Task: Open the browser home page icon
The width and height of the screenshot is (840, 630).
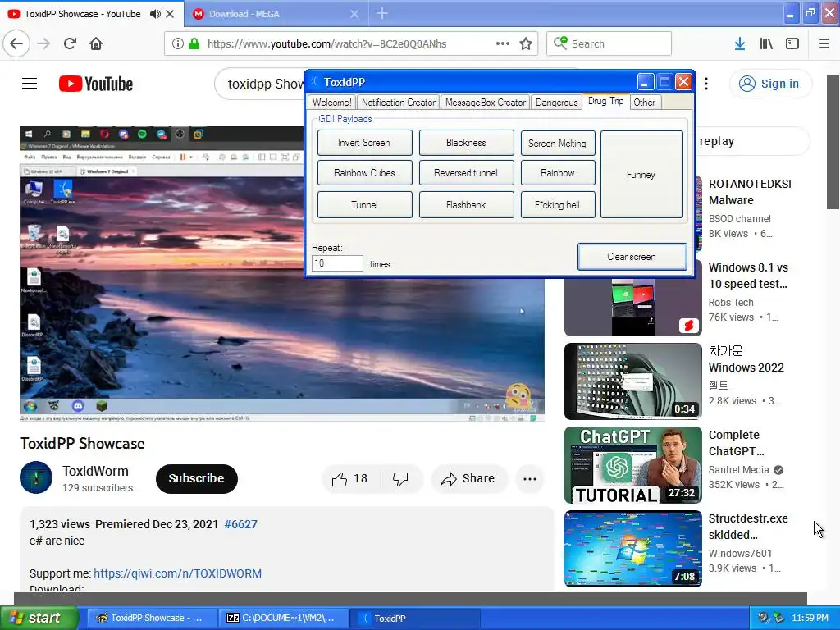Action: pyautogui.click(x=96, y=43)
